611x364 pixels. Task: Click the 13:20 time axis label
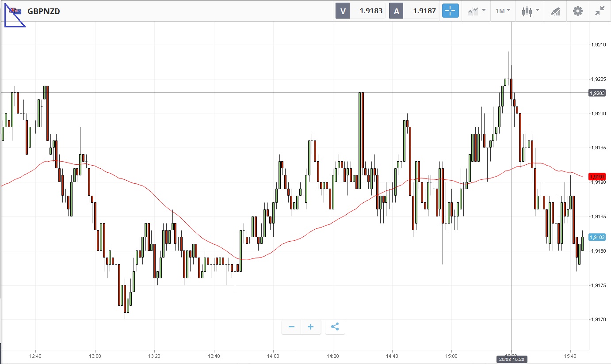click(154, 356)
